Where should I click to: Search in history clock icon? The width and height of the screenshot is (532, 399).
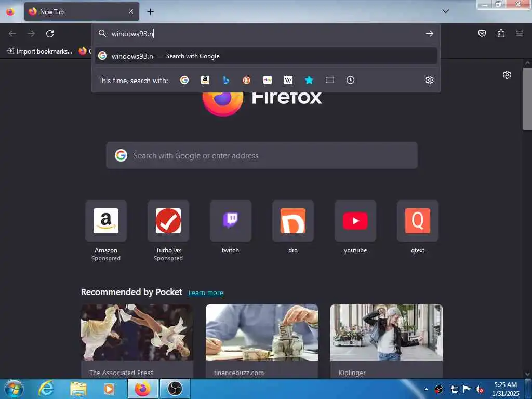click(x=351, y=80)
